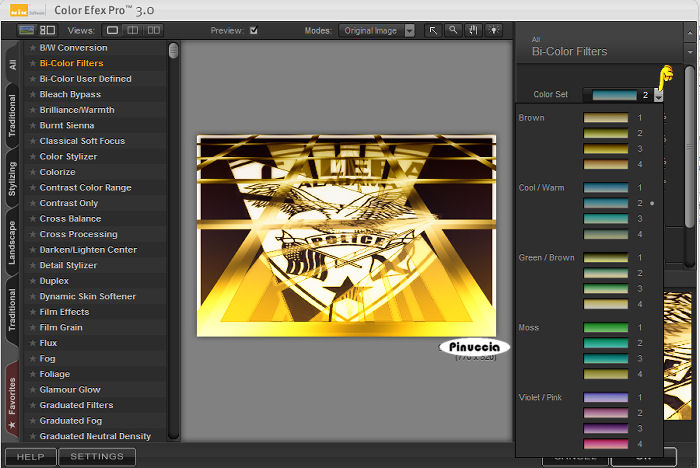Pick Green / Brown color set 2 swatch
Image resolution: width=700 pixels, height=468 pixels.
coord(605,273)
